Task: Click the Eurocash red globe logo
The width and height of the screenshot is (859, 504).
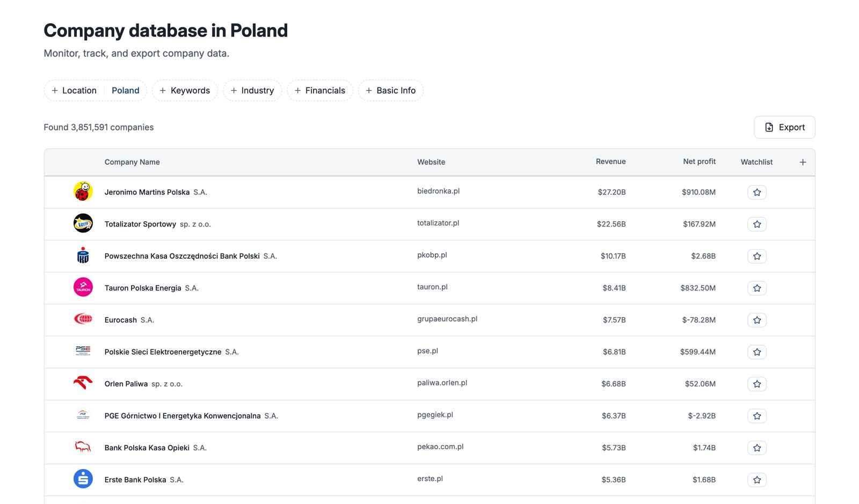Action: tap(83, 319)
